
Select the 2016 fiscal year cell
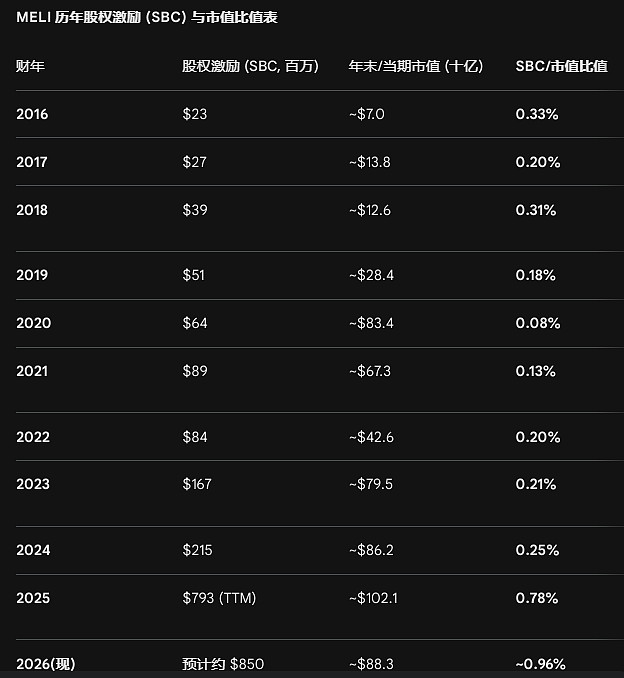32,114
